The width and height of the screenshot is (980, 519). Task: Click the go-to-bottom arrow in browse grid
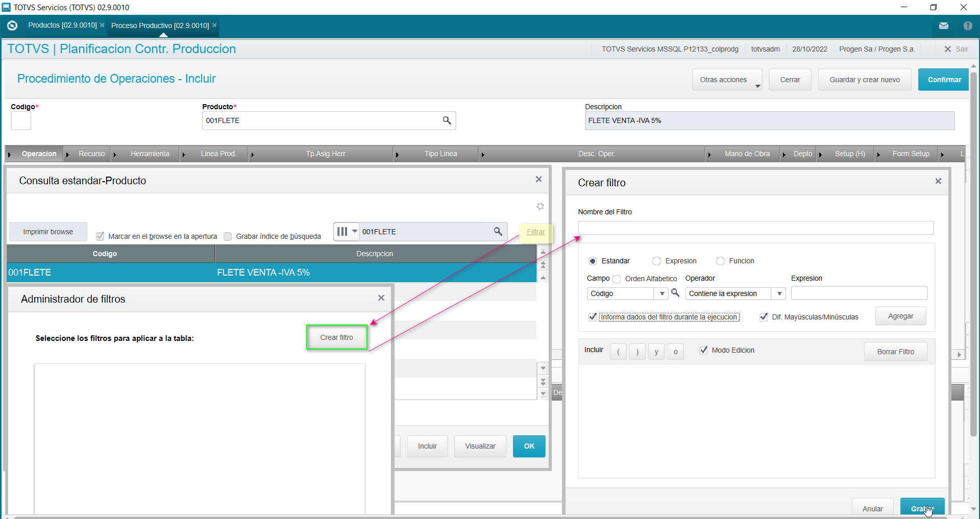point(543,394)
